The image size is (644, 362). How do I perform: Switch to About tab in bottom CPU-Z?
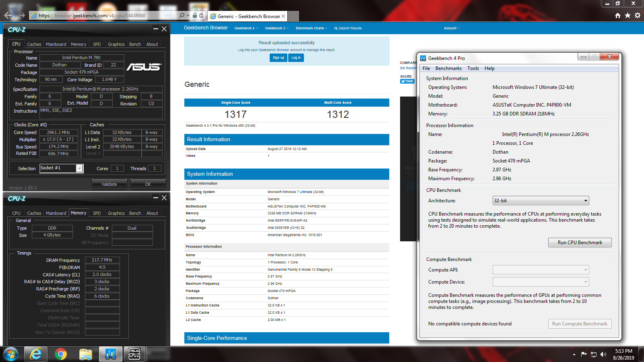[x=152, y=213]
